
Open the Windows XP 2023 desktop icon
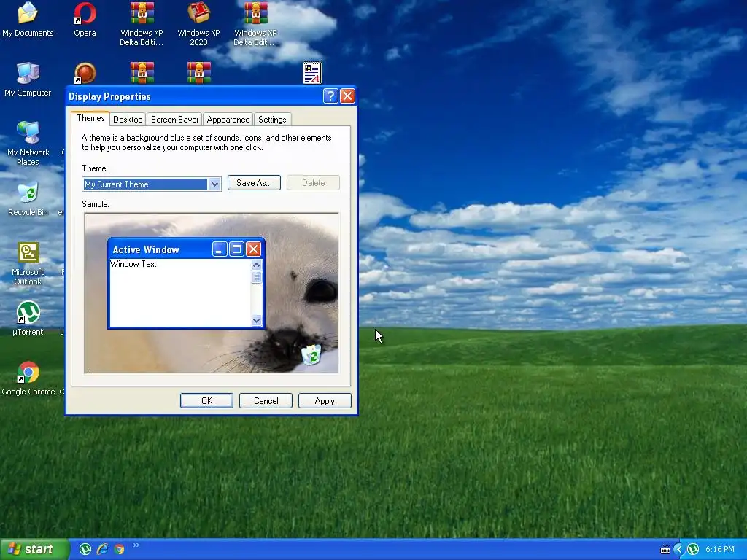[x=198, y=24]
